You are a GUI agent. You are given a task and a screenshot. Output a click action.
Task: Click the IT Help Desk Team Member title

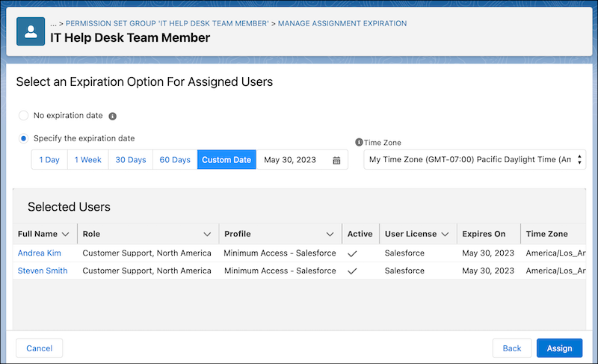(130, 37)
